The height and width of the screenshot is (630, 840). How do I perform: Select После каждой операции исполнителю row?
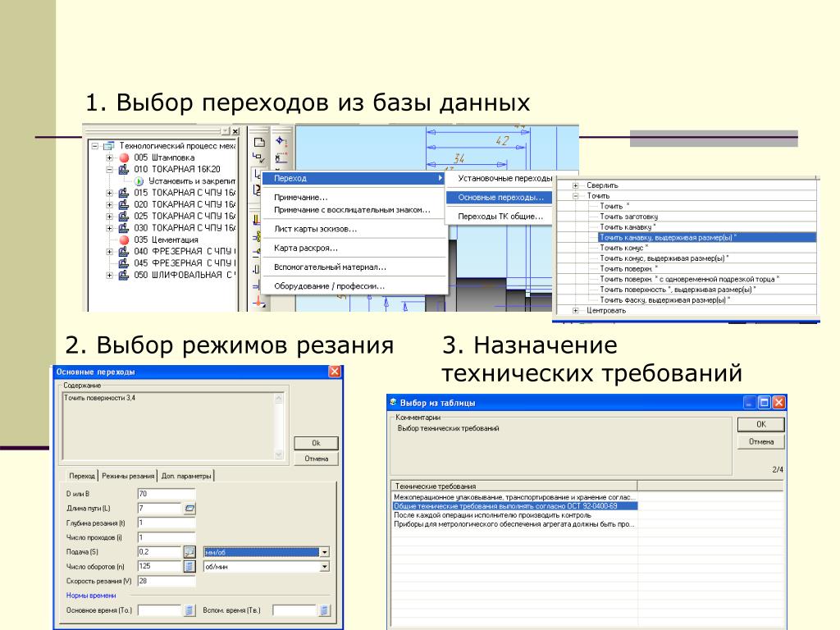514,515
